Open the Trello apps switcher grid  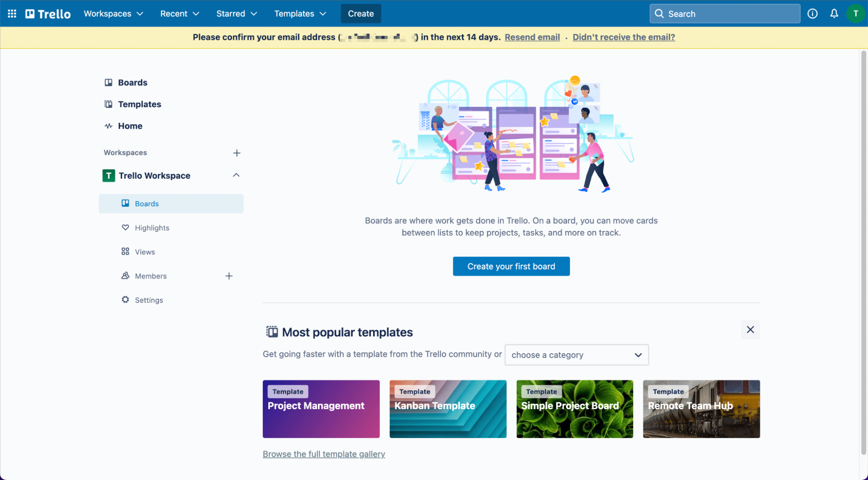(12, 13)
